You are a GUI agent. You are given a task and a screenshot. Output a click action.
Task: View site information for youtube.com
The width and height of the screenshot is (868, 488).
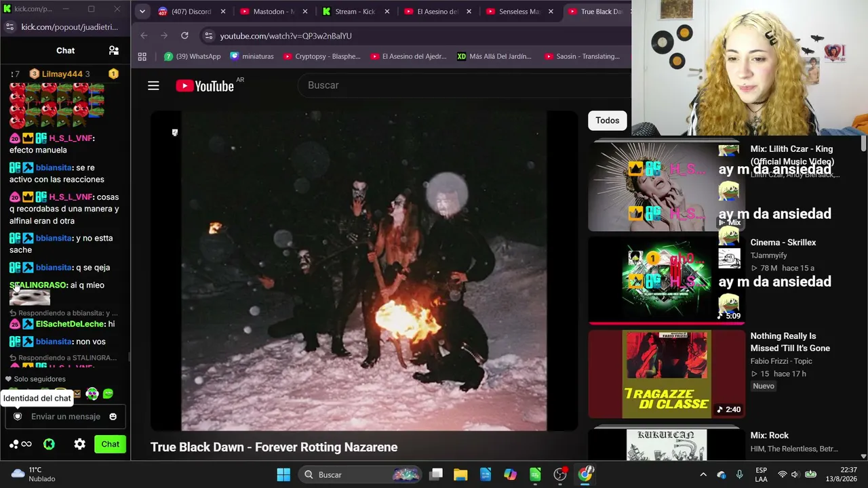(208, 35)
